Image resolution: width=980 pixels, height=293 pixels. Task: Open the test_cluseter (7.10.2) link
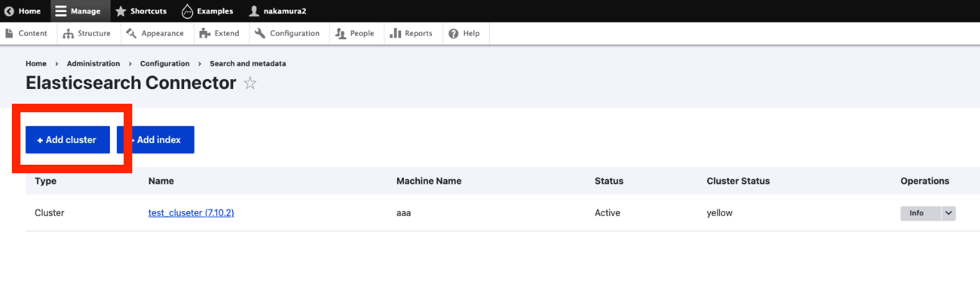coord(191,213)
